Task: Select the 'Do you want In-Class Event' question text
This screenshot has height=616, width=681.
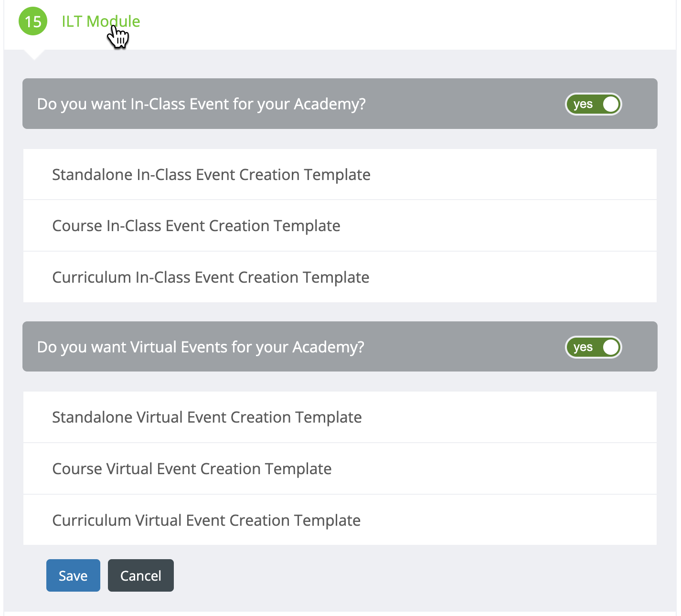Action: [201, 104]
